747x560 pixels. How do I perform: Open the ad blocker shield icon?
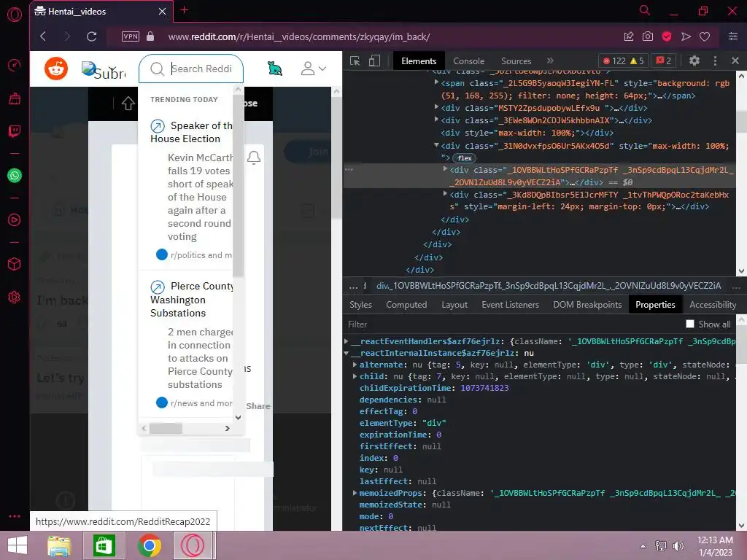tap(667, 36)
